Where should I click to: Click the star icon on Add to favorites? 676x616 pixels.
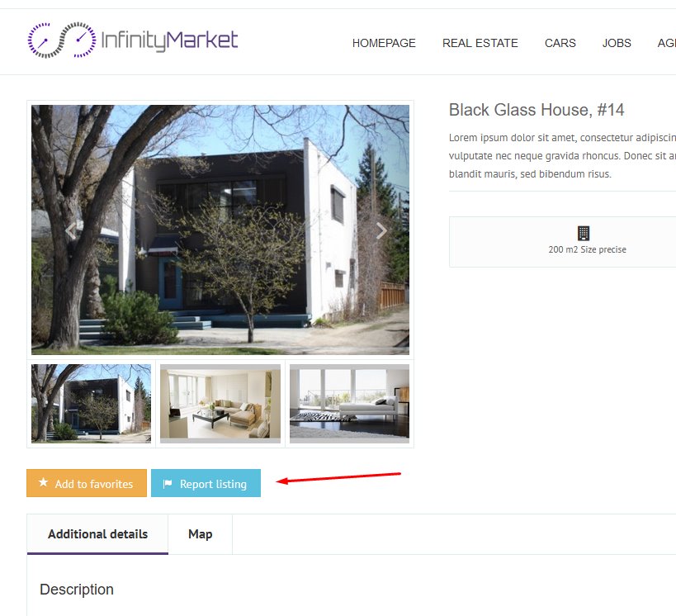coord(44,482)
